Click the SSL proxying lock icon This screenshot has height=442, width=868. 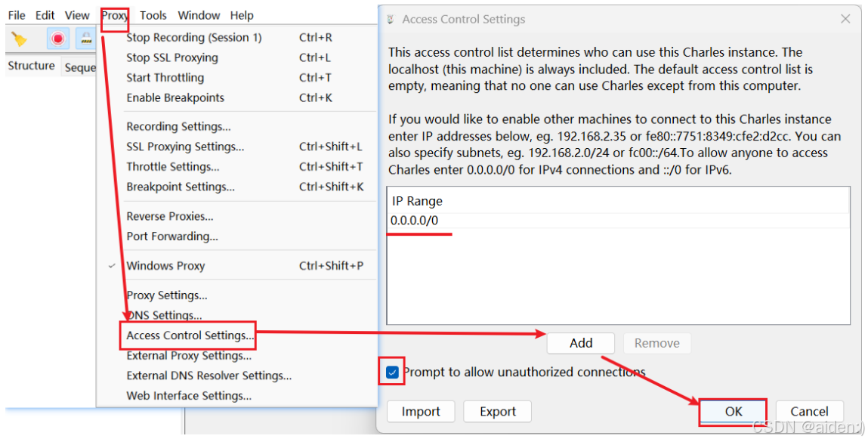point(86,39)
